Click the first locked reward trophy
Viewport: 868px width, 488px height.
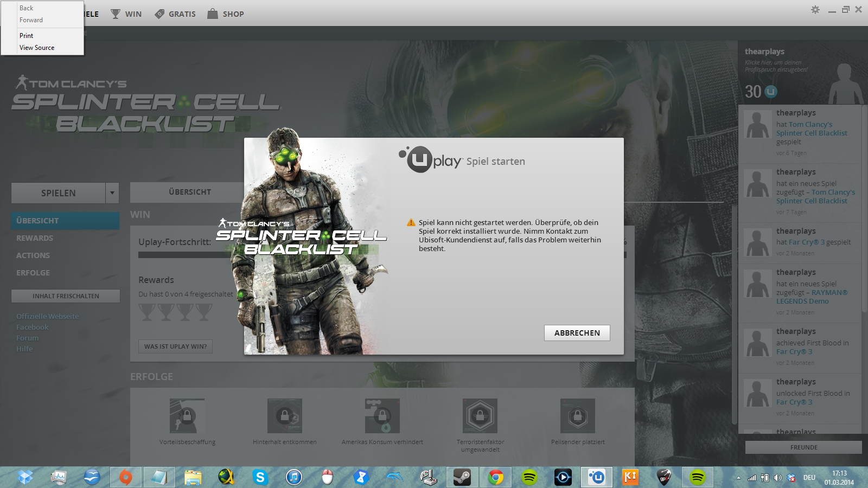(x=147, y=312)
